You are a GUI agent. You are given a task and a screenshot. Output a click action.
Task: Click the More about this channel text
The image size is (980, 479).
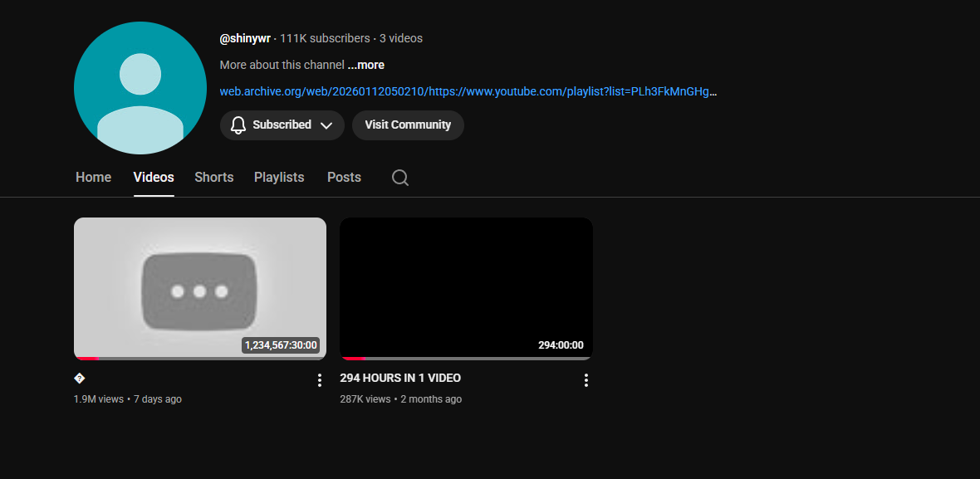(x=282, y=65)
